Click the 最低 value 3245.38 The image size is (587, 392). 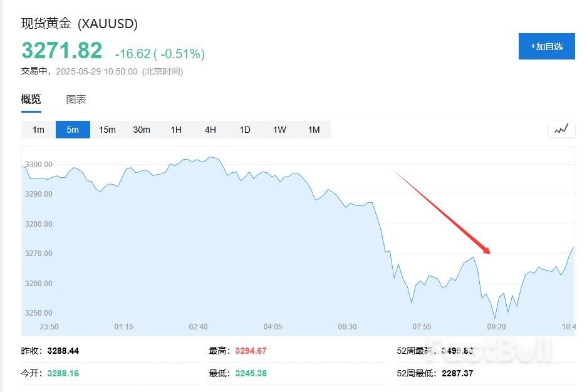pos(251,373)
